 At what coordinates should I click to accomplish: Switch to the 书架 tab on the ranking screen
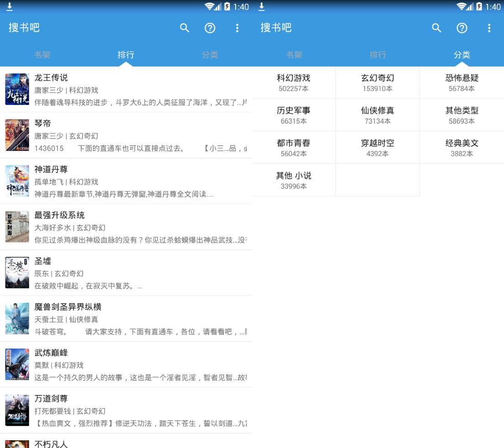[42, 55]
